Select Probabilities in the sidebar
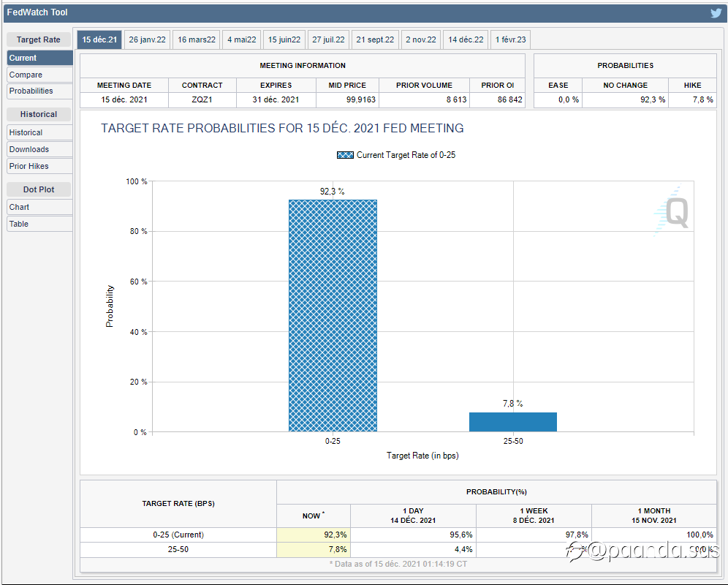The height and width of the screenshot is (585, 728). pos(39,91)
